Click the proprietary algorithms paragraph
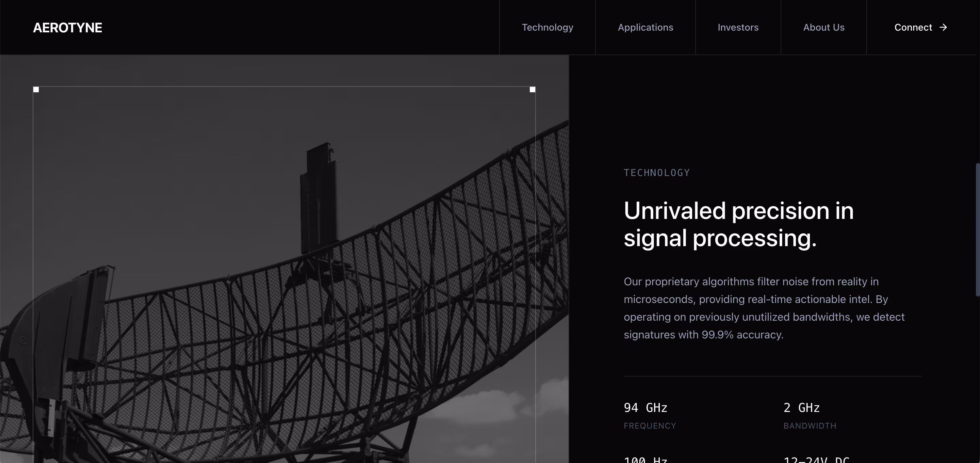This screenshot has height=463, width=980. 764,308
